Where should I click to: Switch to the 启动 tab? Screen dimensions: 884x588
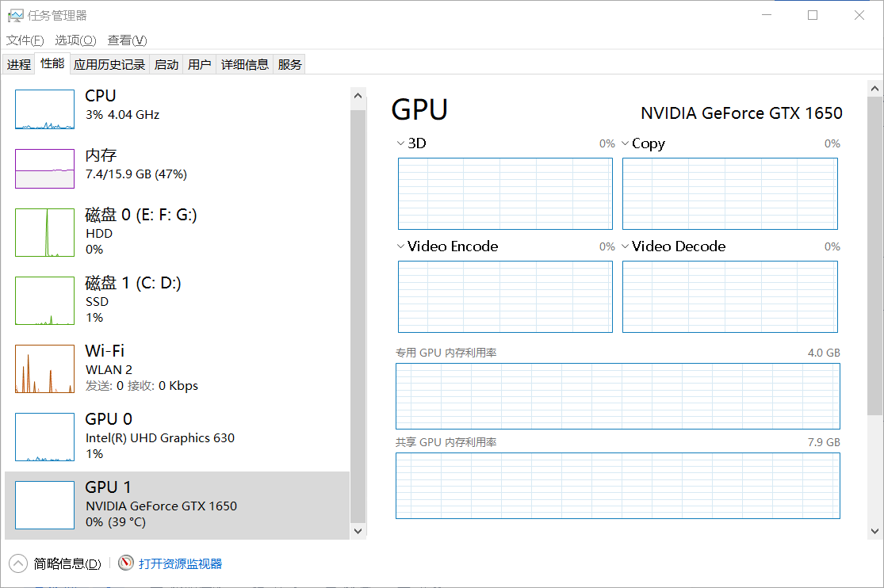coord(166,64)
